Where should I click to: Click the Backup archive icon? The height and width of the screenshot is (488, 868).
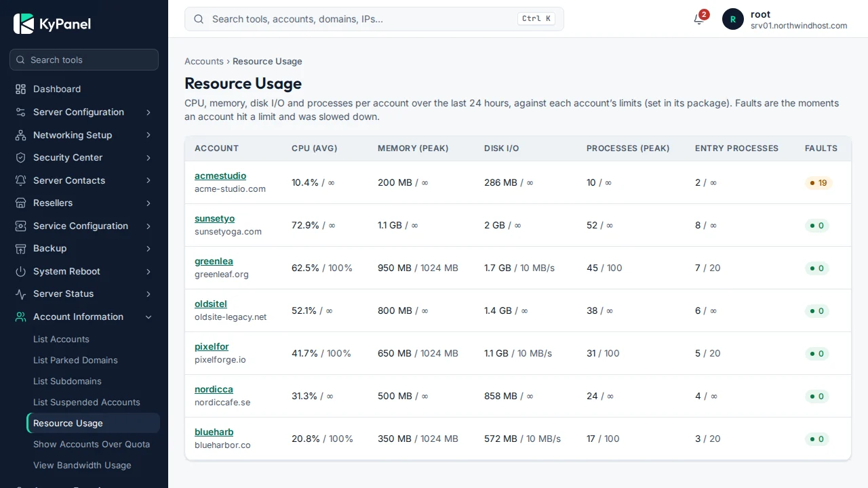[20, 248]
